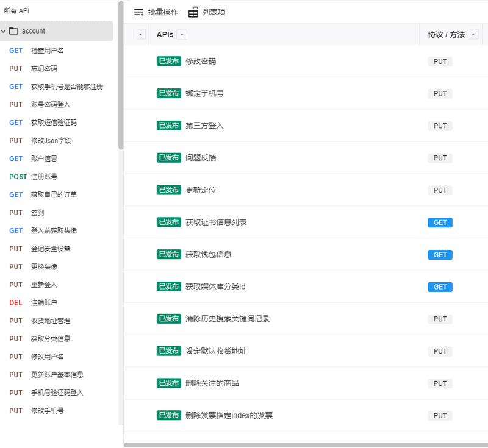Open PUT 签到 in sidebar
Viewport: 488px width, 448px height.
[56, 213]
